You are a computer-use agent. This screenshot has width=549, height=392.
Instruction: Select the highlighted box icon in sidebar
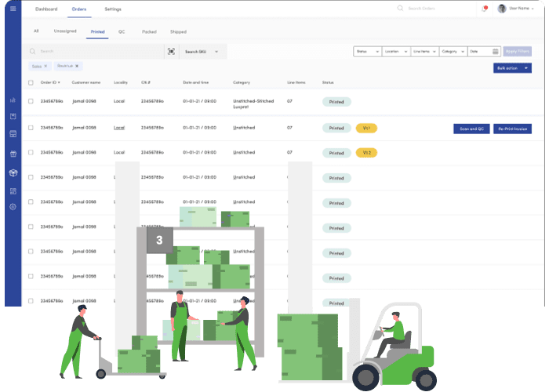tap(13, 172)
